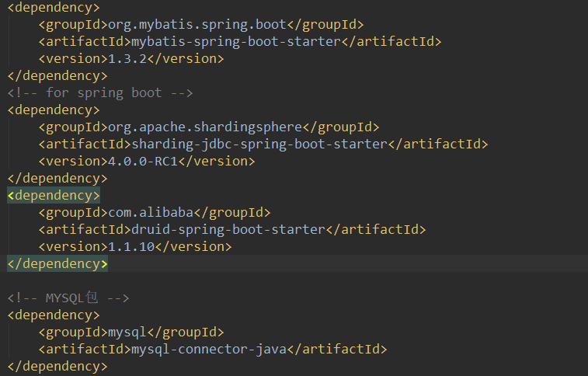588x376 pixels.
Task: Click the dependency tag below MYSQL comment
Action: point(54,315)
